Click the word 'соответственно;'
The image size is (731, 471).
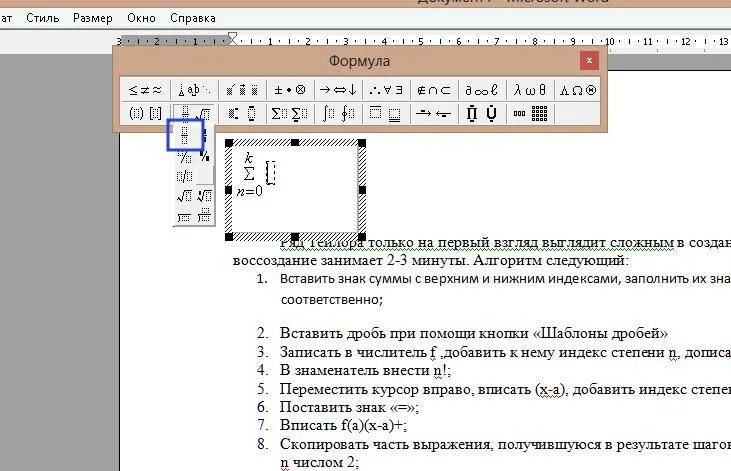coord(332,299)
